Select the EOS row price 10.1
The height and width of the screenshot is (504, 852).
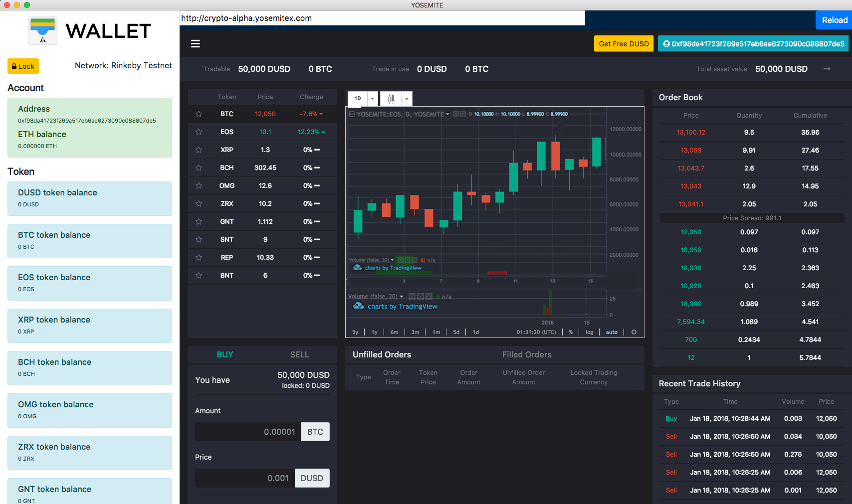point(265,132)
